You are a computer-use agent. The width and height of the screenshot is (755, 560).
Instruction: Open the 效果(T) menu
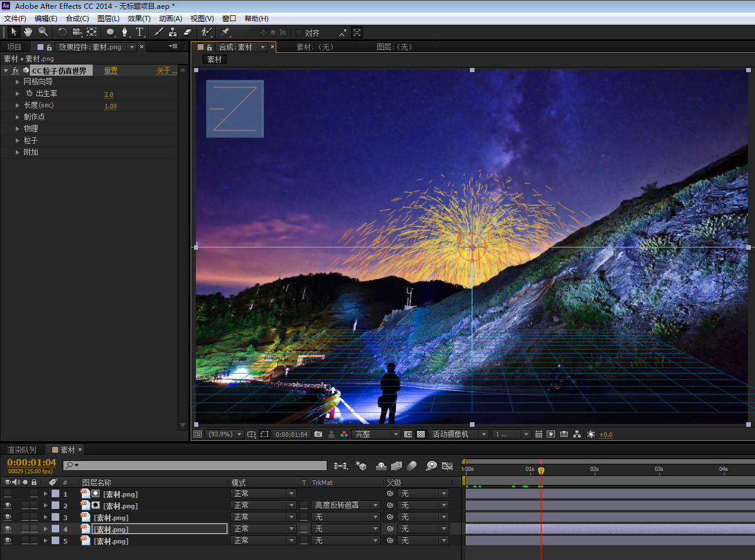[x=139, y=18]
